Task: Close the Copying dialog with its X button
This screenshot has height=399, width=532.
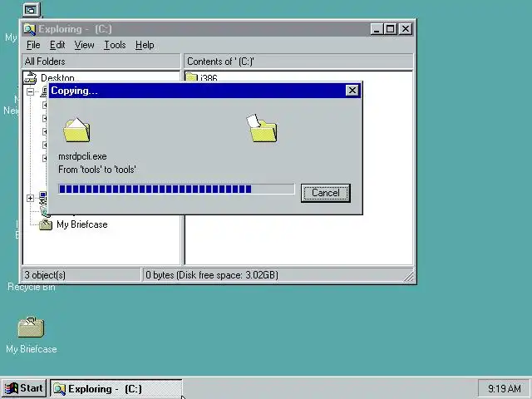Action: 352,91
